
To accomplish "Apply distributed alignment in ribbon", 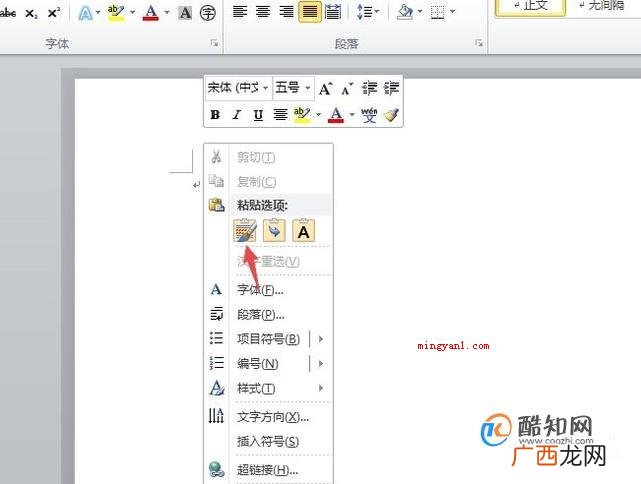I will 333,11.
